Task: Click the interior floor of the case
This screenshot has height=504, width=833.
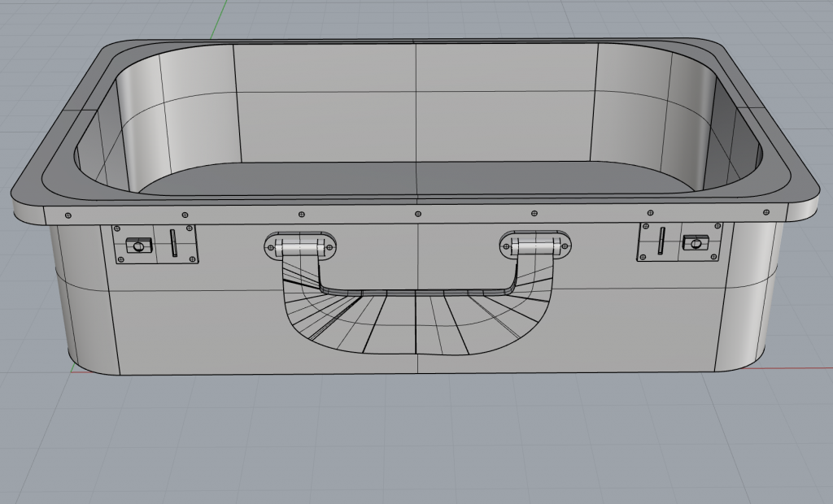Action: [416, 177]
